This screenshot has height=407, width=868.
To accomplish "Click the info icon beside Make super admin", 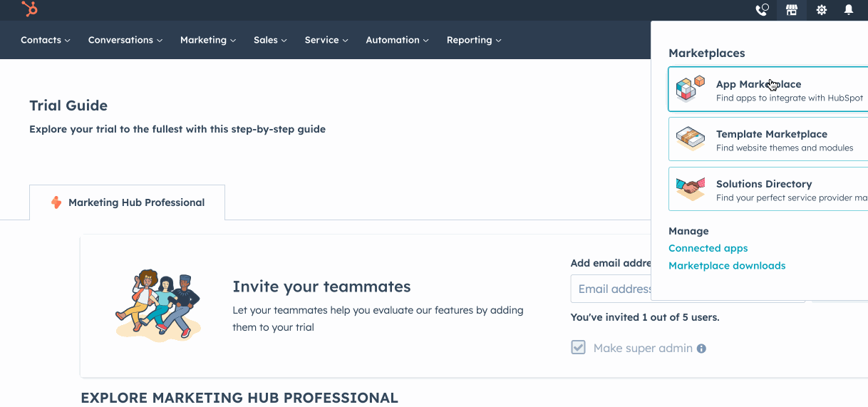I will tap(701, 349).
